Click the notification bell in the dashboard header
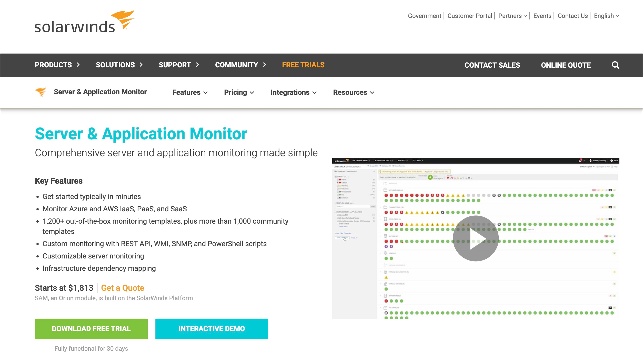The height and width of the screenshot is (364, 643). 580,160
